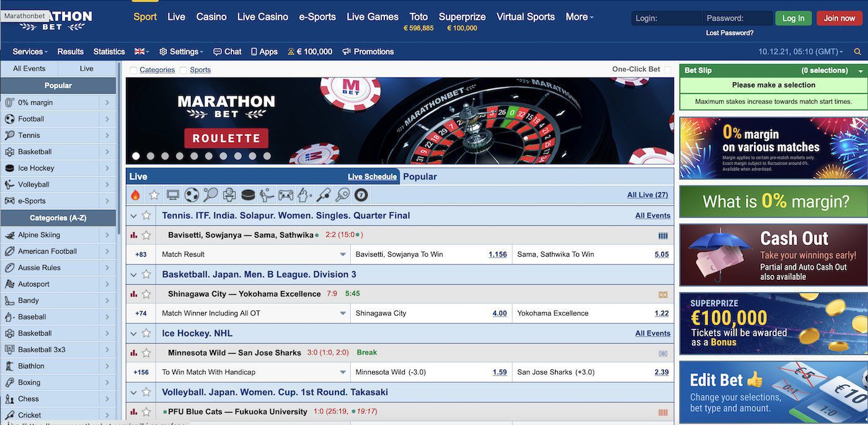Tick the Sports checkbox
868x425 pixels.
184,70
